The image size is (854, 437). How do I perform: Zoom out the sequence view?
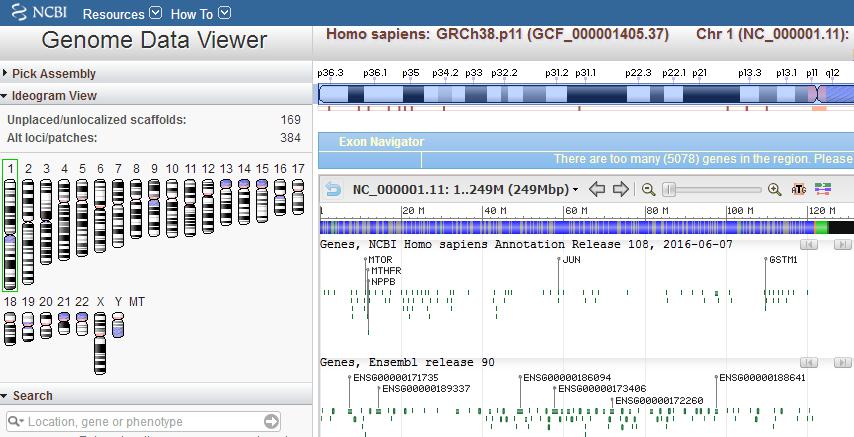coord(648,190)
